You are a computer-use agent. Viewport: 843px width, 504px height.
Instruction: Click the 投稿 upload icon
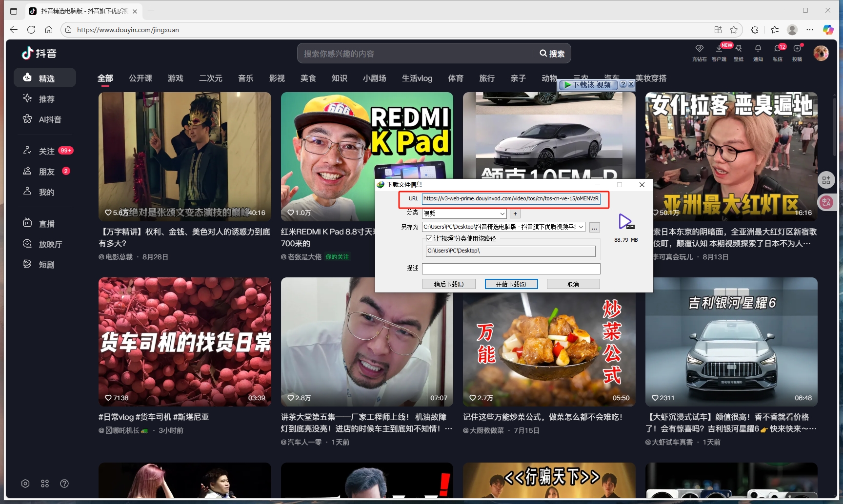click(797, 52)
